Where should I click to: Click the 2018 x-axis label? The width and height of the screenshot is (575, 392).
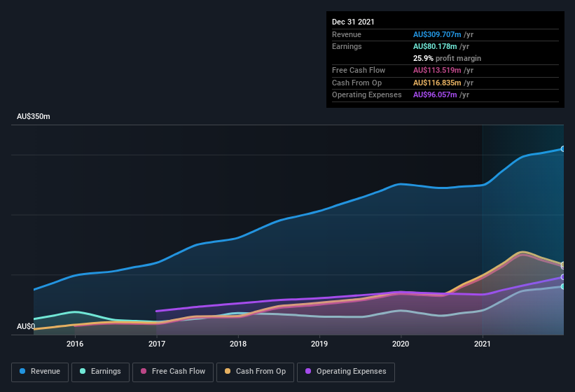tap(238, 344)
